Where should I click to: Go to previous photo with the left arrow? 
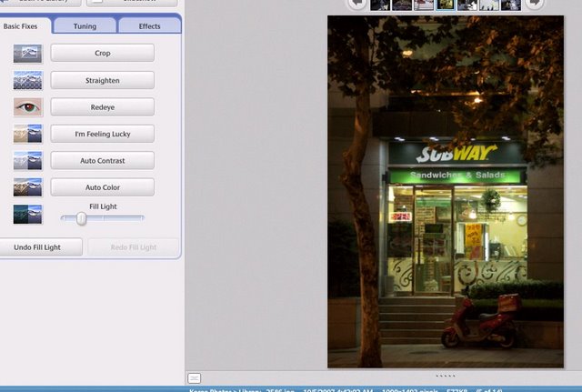click(x=357, y=4)
